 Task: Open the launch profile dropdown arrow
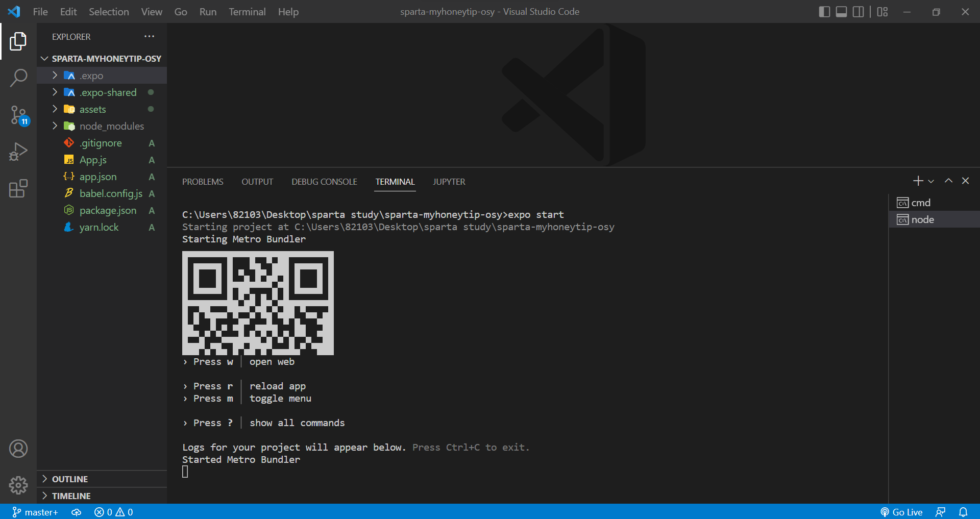coord(931,181)
